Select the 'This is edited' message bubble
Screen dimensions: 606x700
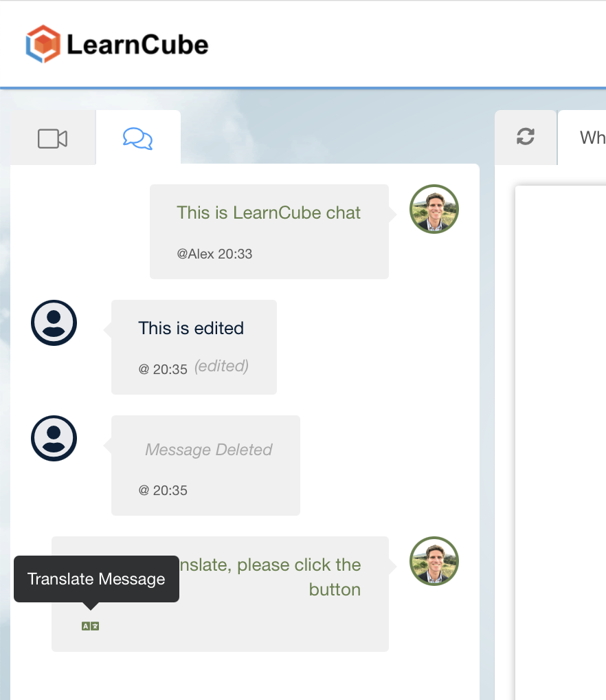pyautogui.click(x=194, y=347)
